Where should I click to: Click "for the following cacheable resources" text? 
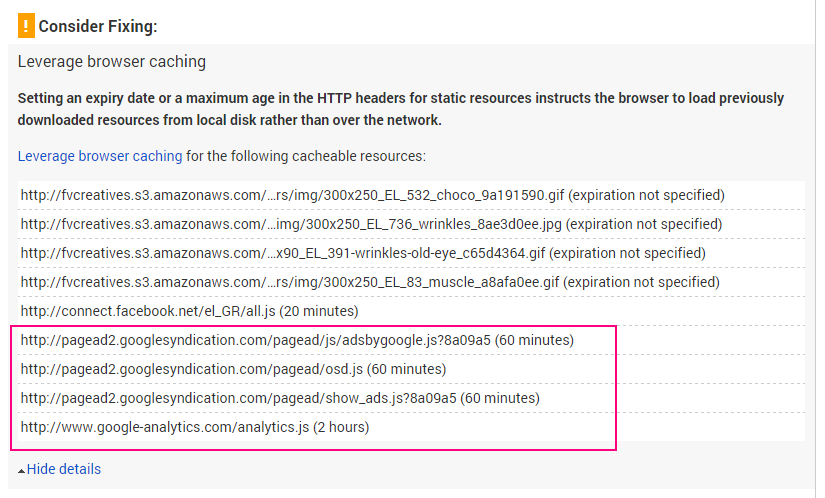pyautogui.click(x=306, y=156)
